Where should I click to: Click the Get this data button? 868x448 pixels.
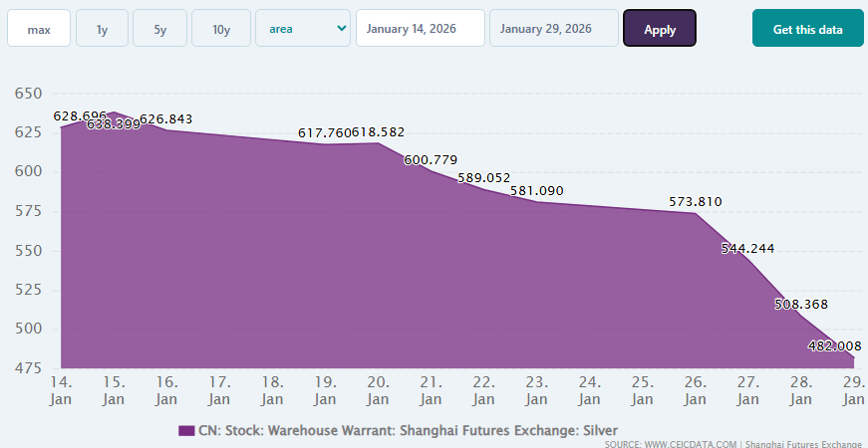pyautogui.click(x=806, y=29)
